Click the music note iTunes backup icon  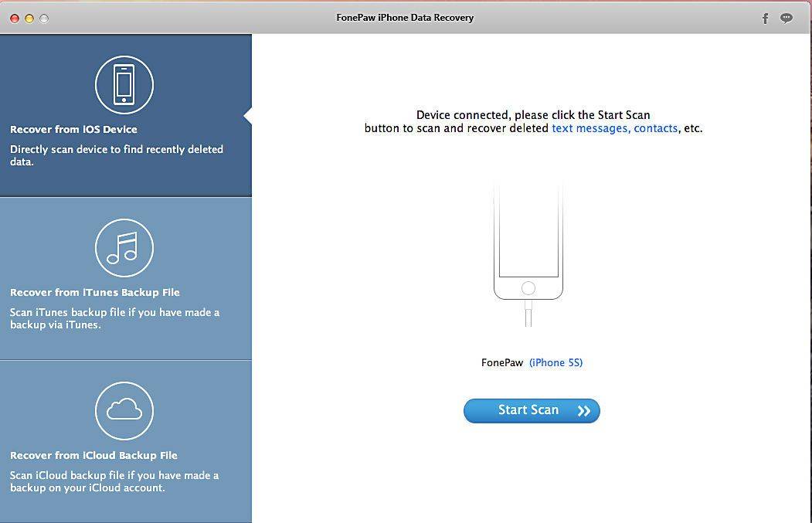124,247
